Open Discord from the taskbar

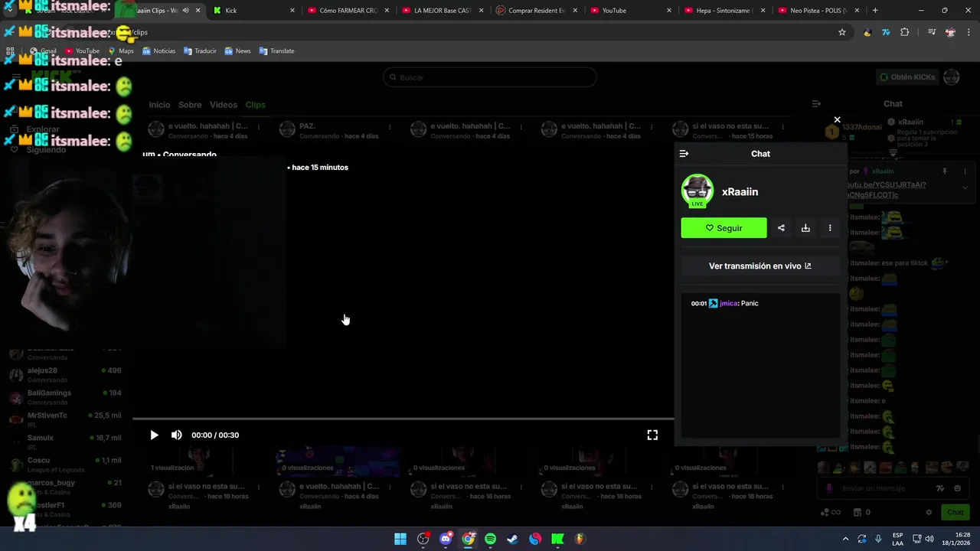coord(446,539)
